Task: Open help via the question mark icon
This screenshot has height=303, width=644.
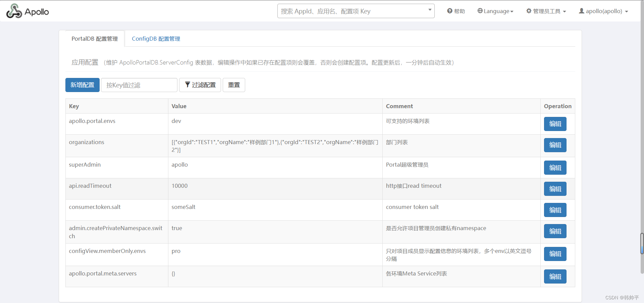Action: tap(449, 11)
